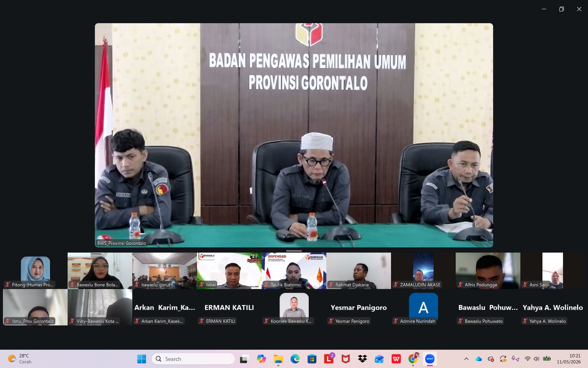This screenshot has height=368, width=588.
Task: Select ZAMALUDIN AKASE participant thumbnail
Action: pyautogui.click(x=423, y=270)
